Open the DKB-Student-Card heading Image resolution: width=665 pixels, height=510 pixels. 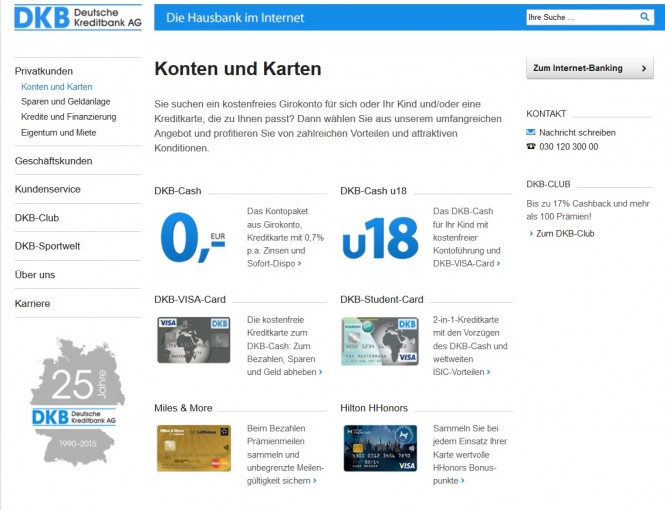point(382,300)
